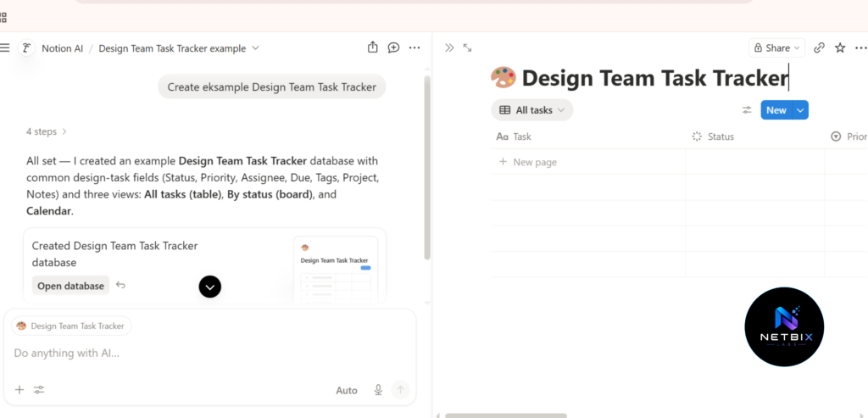Click the Open database button
This screenshot has width=868, height=418.
[71, 286]
